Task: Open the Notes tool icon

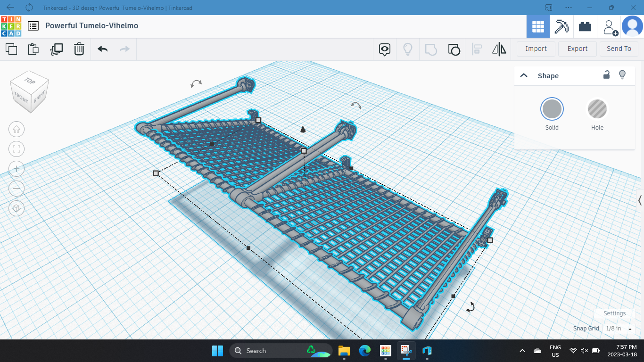Action: pos(385,49)
